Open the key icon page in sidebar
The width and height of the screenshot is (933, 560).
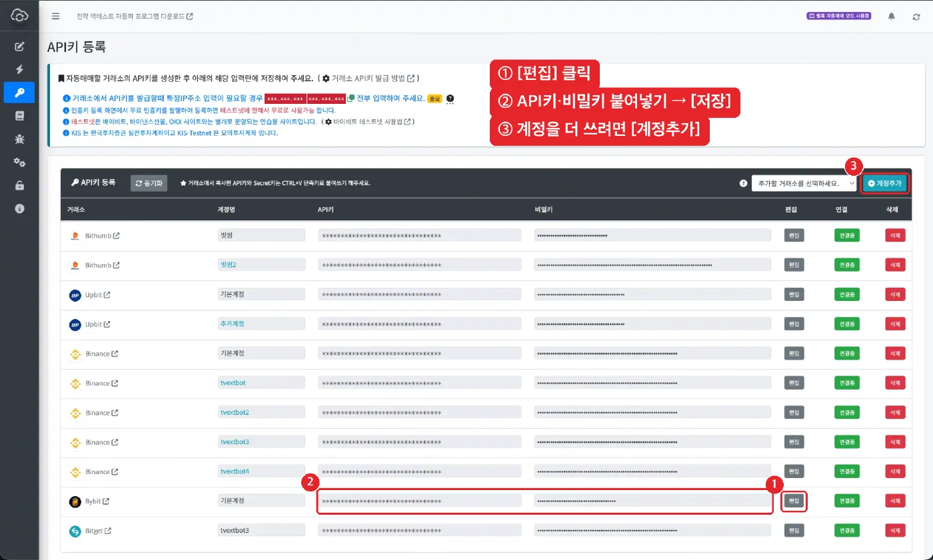coord(19,93)
